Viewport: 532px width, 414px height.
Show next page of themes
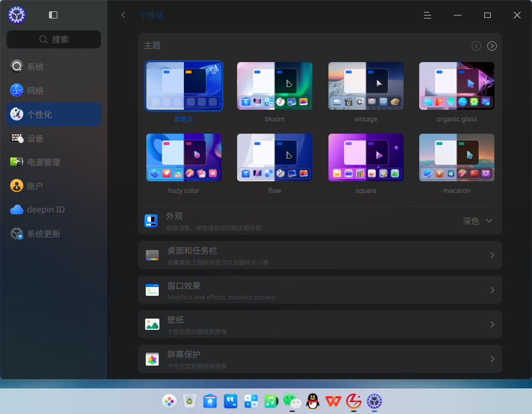click(x=492, y=46)
